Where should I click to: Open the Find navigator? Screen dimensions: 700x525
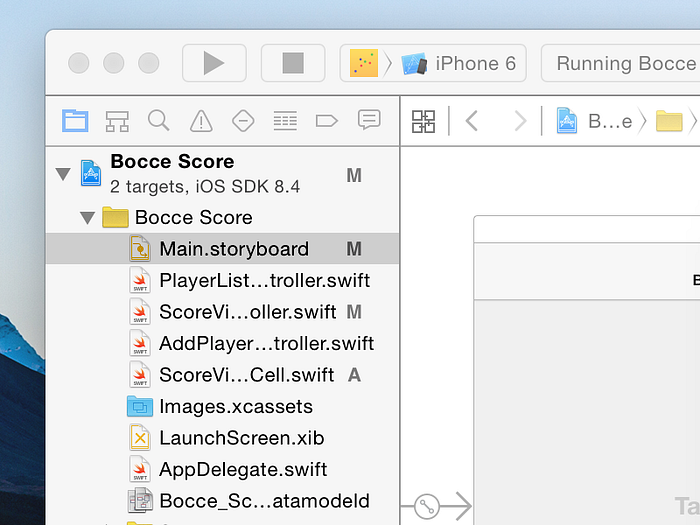point(158,121)
